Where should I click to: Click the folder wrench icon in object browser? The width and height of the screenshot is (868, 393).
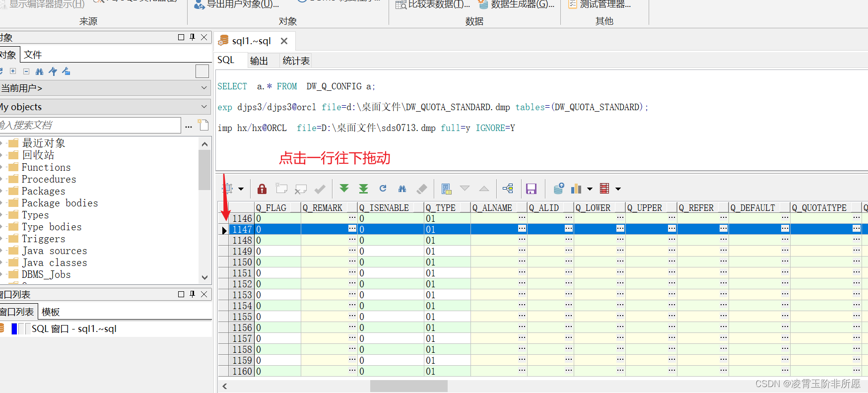click(x=66, y=71)
